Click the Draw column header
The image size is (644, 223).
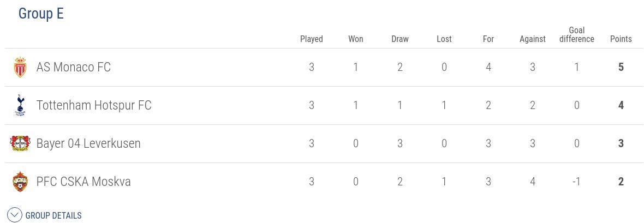click(x=400, y=39)
